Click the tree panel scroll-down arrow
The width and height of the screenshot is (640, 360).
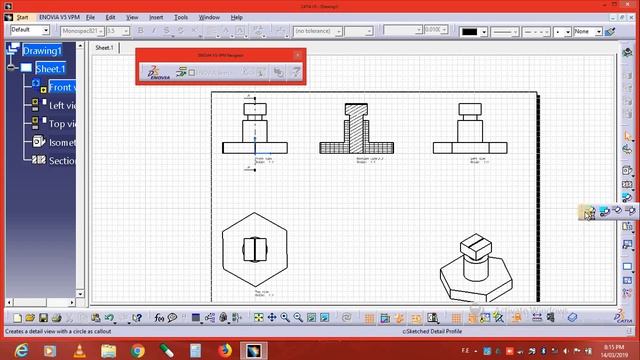coord(80,293)
